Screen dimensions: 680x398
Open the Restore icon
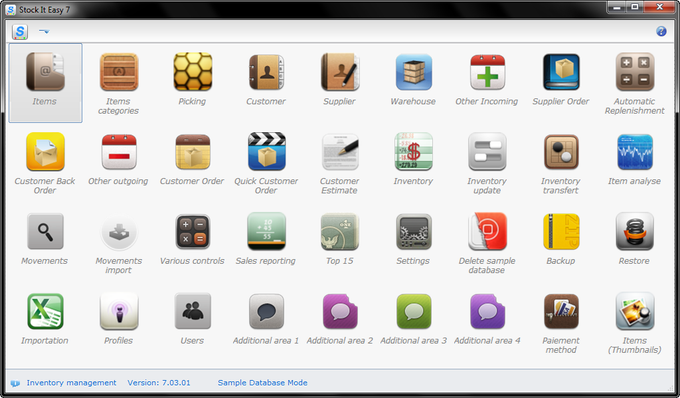coord(635,232)
